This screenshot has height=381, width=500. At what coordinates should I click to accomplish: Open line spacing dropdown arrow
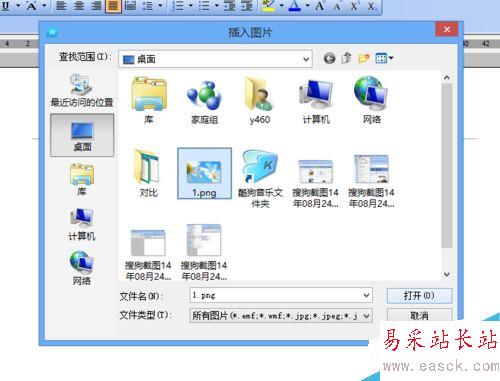coord(160,6)
